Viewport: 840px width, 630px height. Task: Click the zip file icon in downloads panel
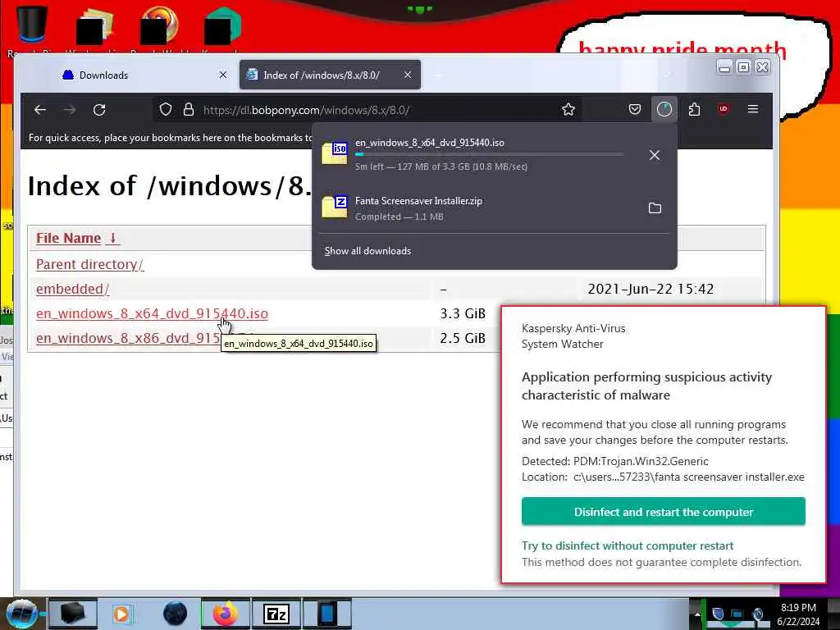(x=335, y=207)
